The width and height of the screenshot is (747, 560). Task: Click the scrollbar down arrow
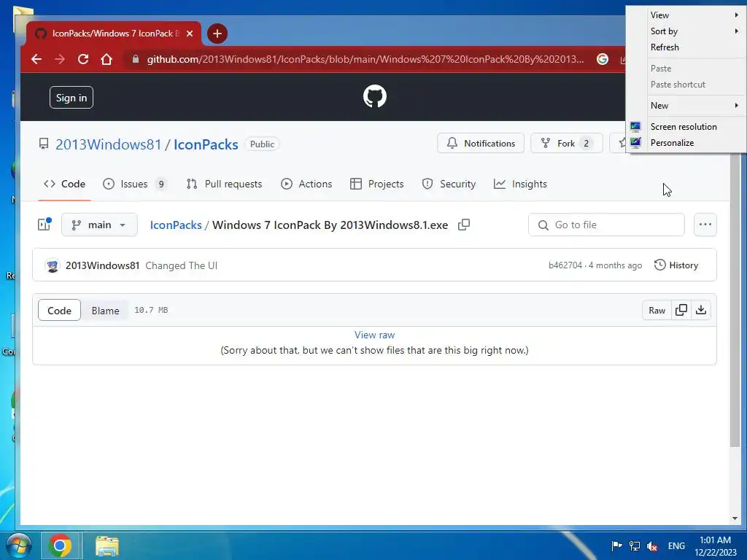tap(735, 518)
